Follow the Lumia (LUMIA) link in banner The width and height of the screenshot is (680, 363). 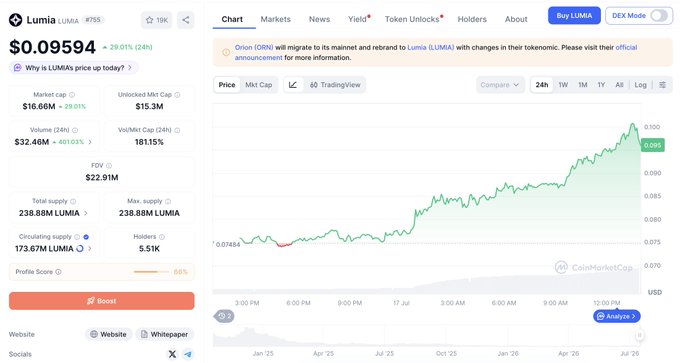tap(431, 47)
